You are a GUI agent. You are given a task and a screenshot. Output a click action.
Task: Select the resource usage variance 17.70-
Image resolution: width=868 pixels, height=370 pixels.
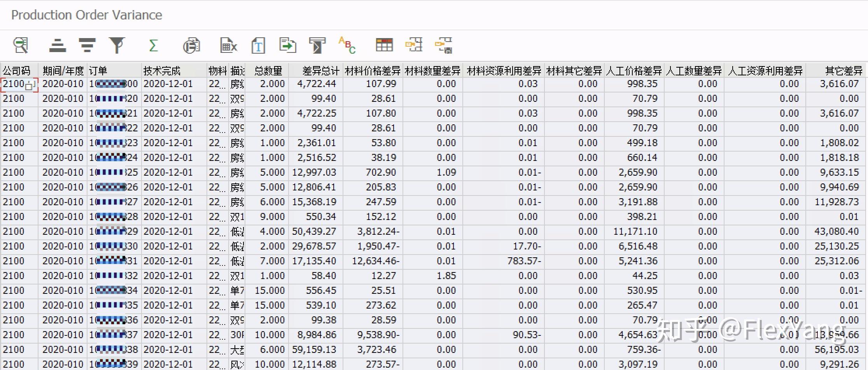tap(504, 246)
